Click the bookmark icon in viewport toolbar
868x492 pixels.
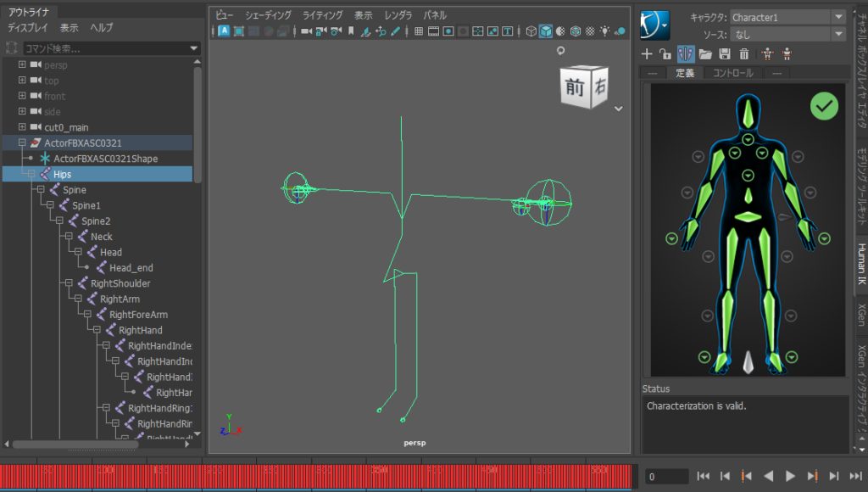(351, 31)
